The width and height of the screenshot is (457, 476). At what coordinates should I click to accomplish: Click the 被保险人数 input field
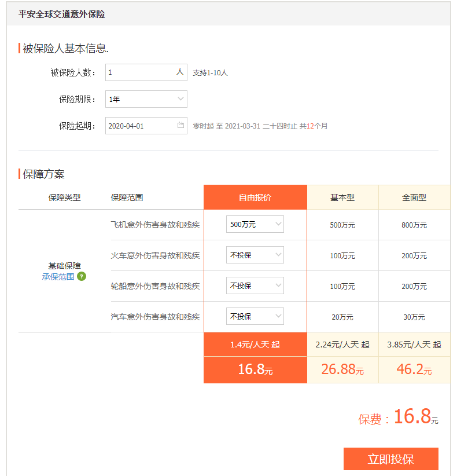(146, 72)
